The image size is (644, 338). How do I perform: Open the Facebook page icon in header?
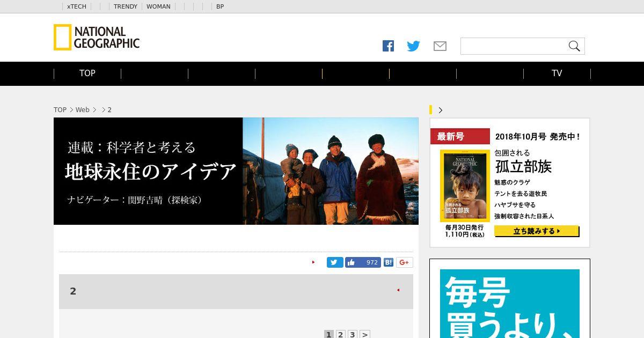click(x=388, y=46)
